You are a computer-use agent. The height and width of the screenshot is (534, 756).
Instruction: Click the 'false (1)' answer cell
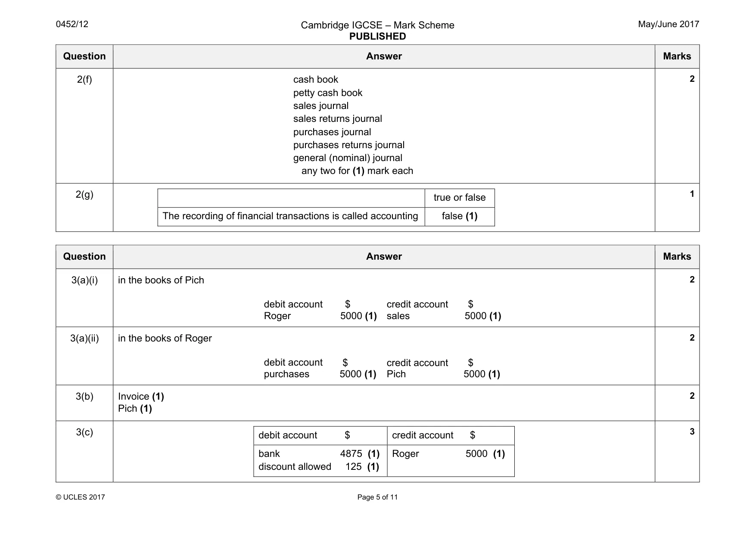460,216
